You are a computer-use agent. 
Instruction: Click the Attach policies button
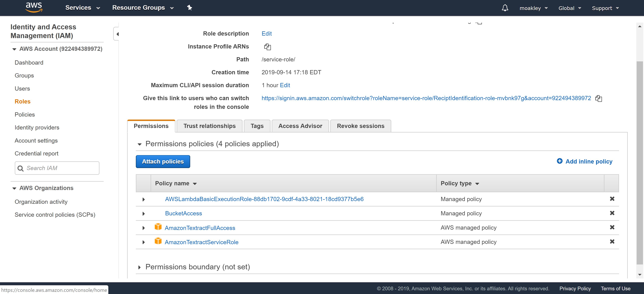click(x=163, y=162)
